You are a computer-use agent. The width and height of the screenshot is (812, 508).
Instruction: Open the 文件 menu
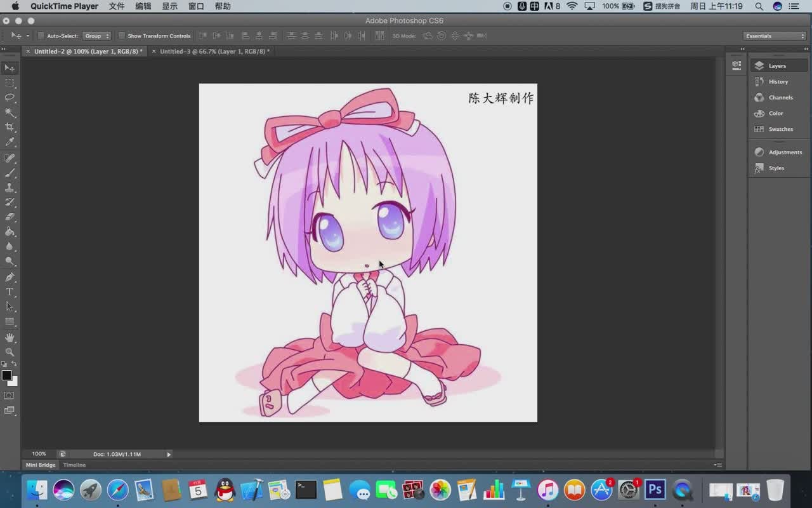click(117, 6)
